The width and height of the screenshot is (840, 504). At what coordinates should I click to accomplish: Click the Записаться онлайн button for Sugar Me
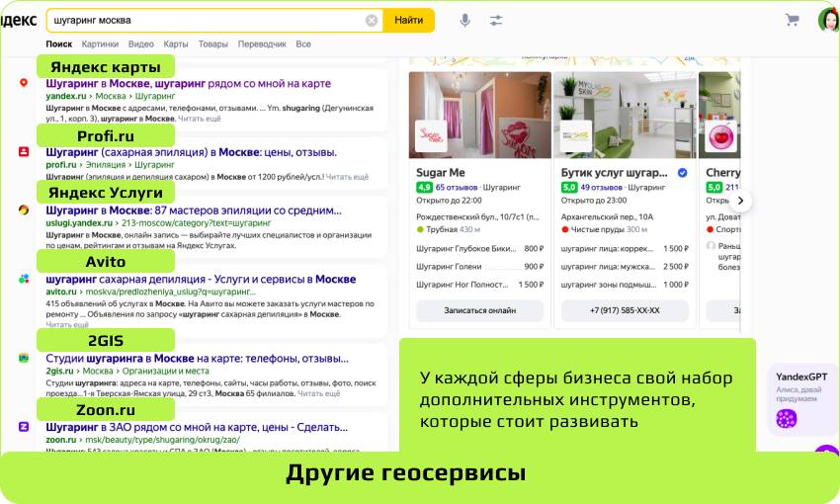click(480, 310)
